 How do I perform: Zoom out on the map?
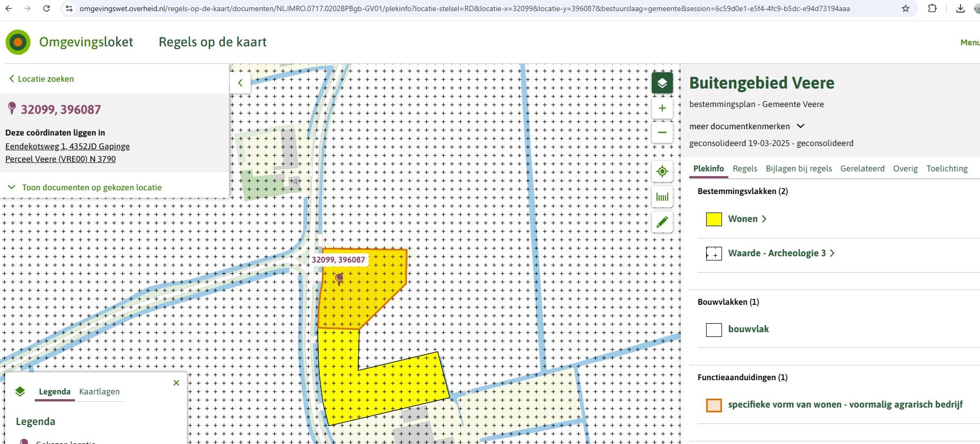tap(662, 132)
